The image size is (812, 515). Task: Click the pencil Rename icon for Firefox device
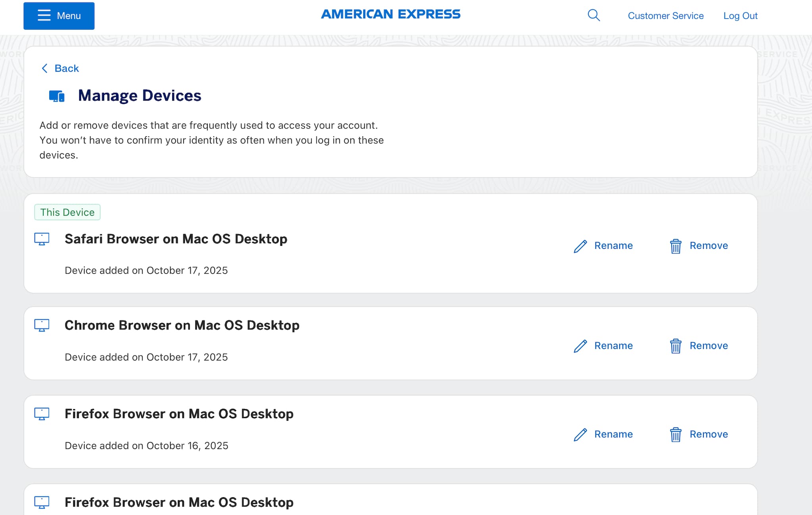coord(580,435)
